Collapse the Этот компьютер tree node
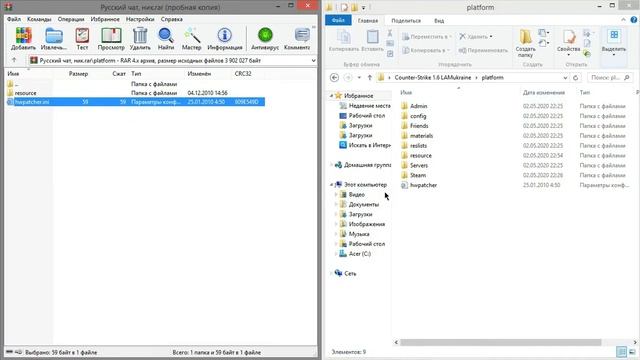 (x=331, y=185)
